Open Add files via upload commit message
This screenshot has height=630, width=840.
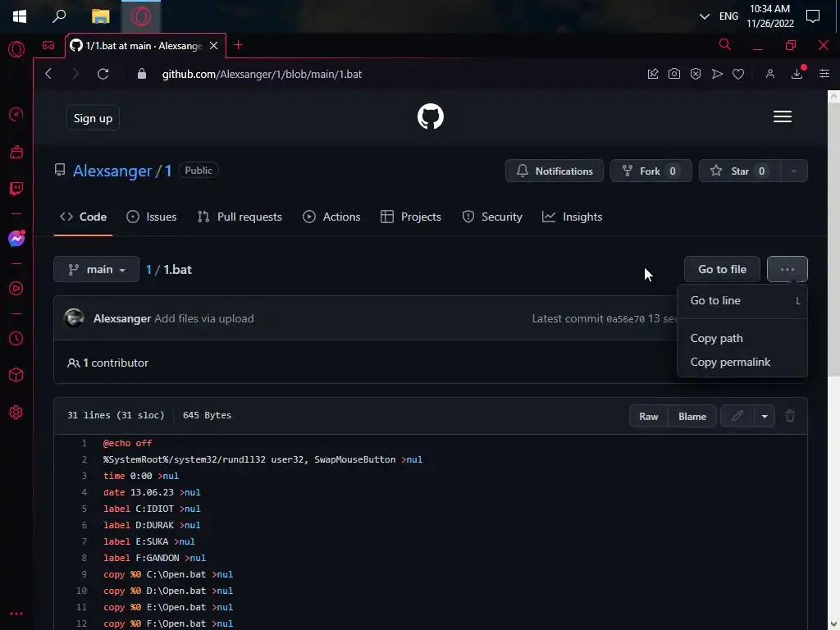204,318
